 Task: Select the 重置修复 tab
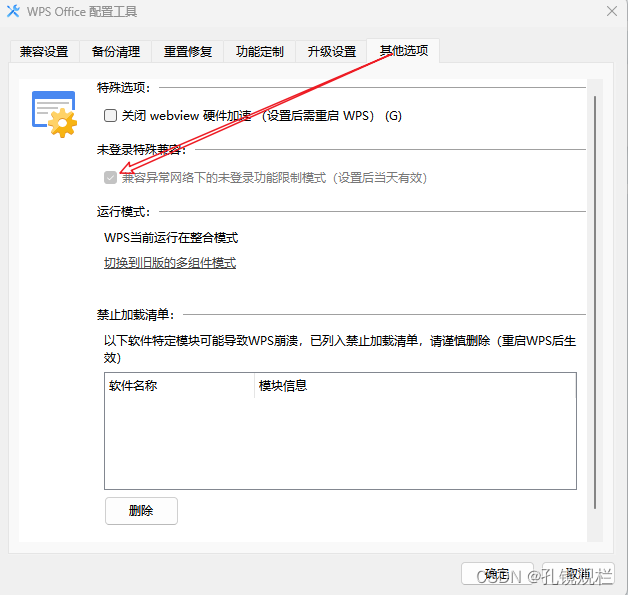[187, 52]
